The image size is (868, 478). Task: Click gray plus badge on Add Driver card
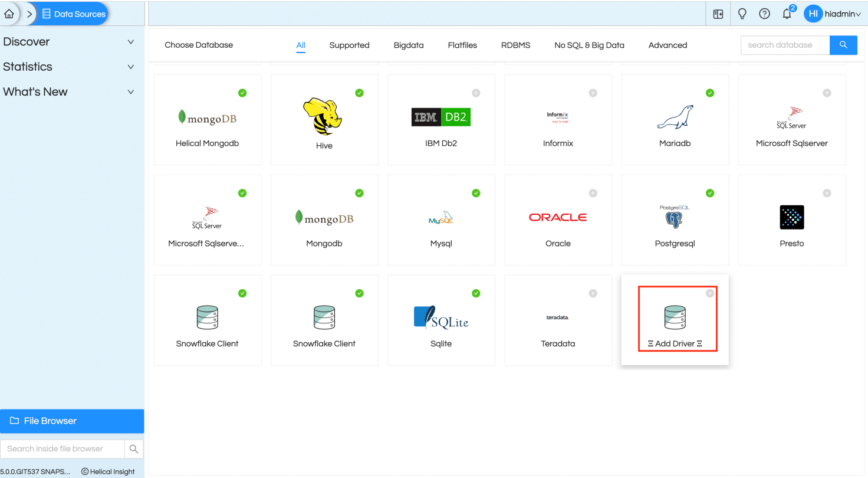[x=710, y=293]
